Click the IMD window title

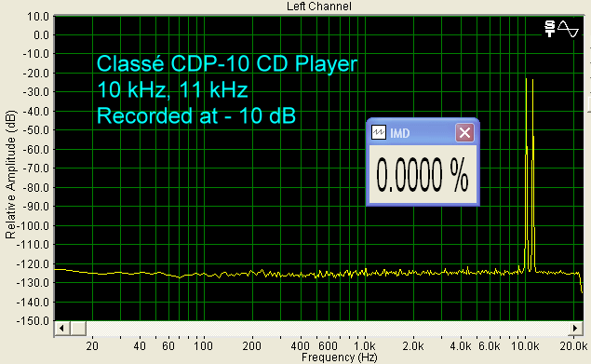399,133
